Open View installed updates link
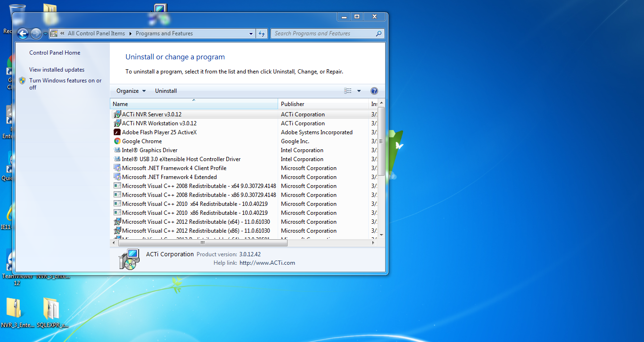Screen dimensions: 644x342 pos(57,70)
